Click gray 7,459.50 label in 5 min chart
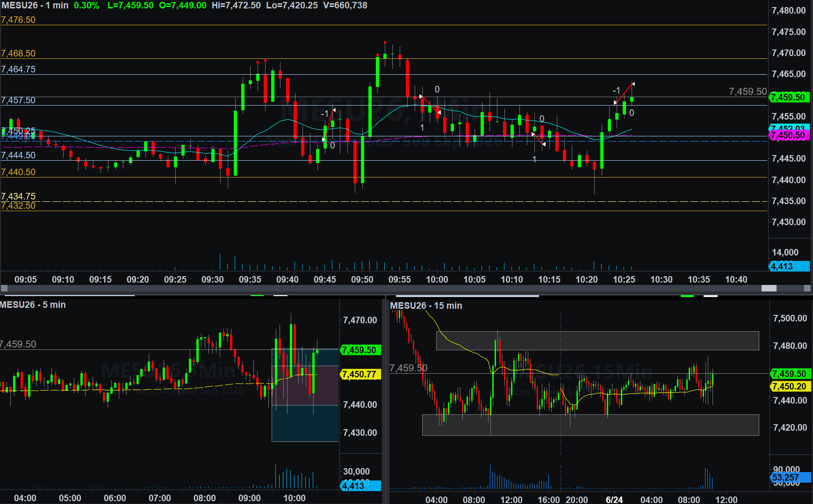Screen dimensions: 813x504 pyautogui.click(x=18, y=344)
